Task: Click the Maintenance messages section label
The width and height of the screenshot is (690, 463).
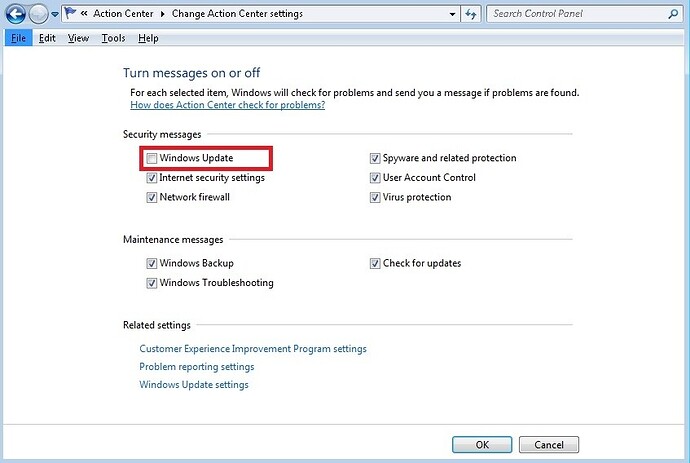Action: click(x=173, y=239)
